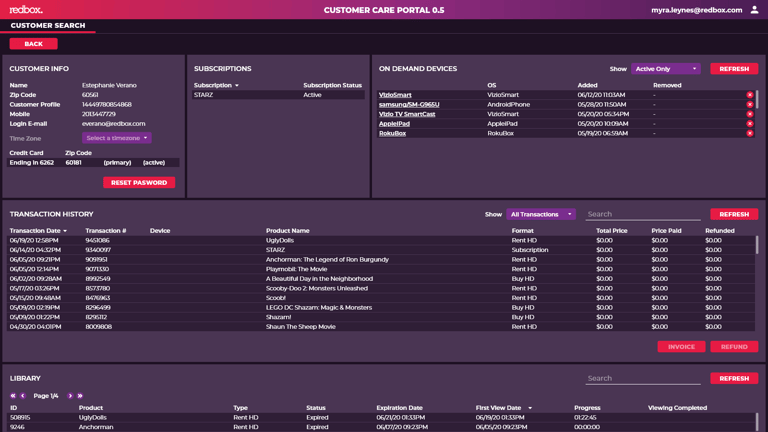Viewport: 768px width, 432px height.
Task: Click the Refund button
Action: click(x=734, y=347)
